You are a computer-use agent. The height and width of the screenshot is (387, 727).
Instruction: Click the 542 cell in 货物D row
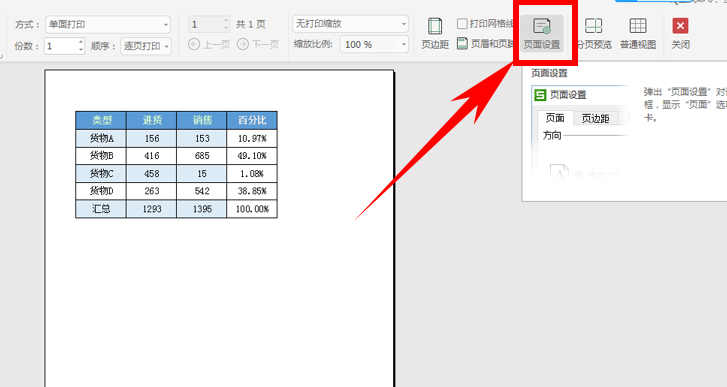point(202,191)
